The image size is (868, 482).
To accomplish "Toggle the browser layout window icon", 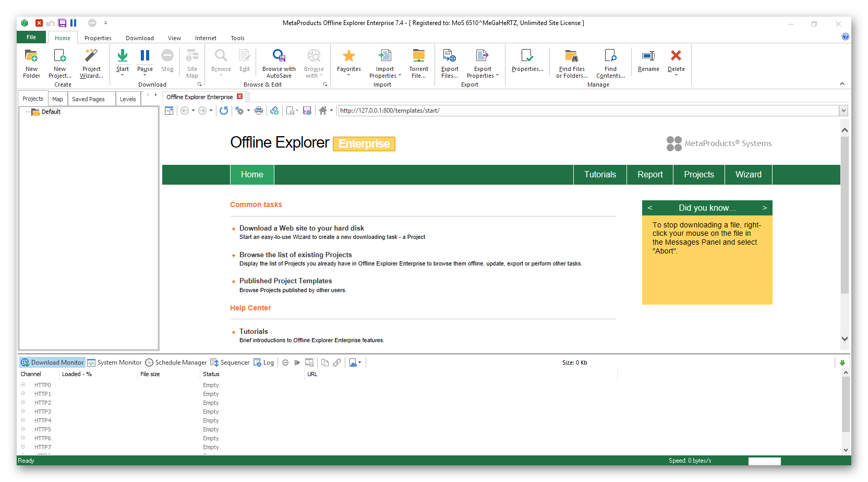I will click(x=169, y=111).
